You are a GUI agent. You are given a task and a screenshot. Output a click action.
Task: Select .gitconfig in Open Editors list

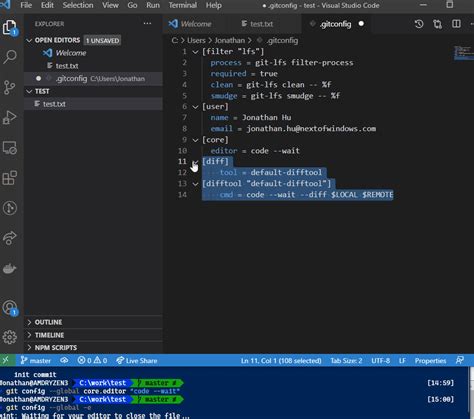pos(93,79)
